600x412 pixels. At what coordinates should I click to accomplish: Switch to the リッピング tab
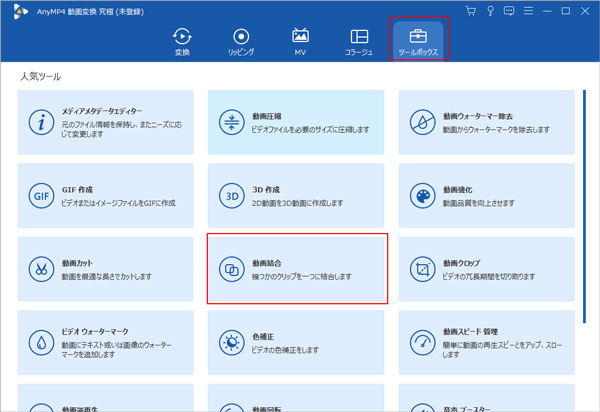tap(241, 42)
